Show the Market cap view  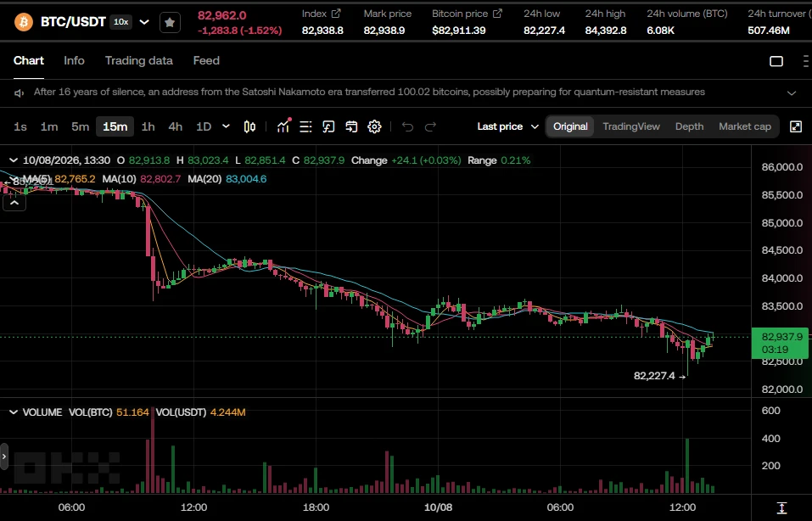[x=745, y=126]
